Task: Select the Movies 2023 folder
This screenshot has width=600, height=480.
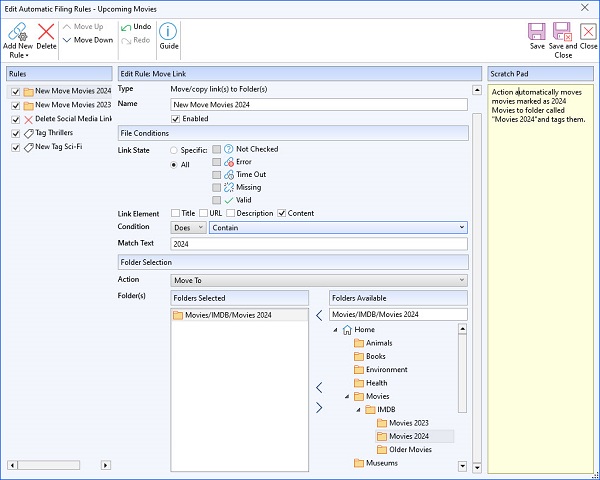Action: [403, 423]
